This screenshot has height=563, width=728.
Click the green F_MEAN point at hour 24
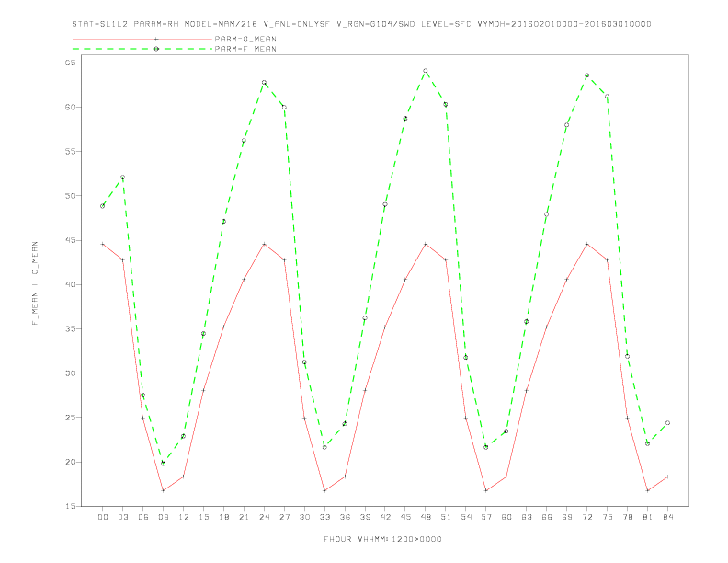(x=264, y=82)
